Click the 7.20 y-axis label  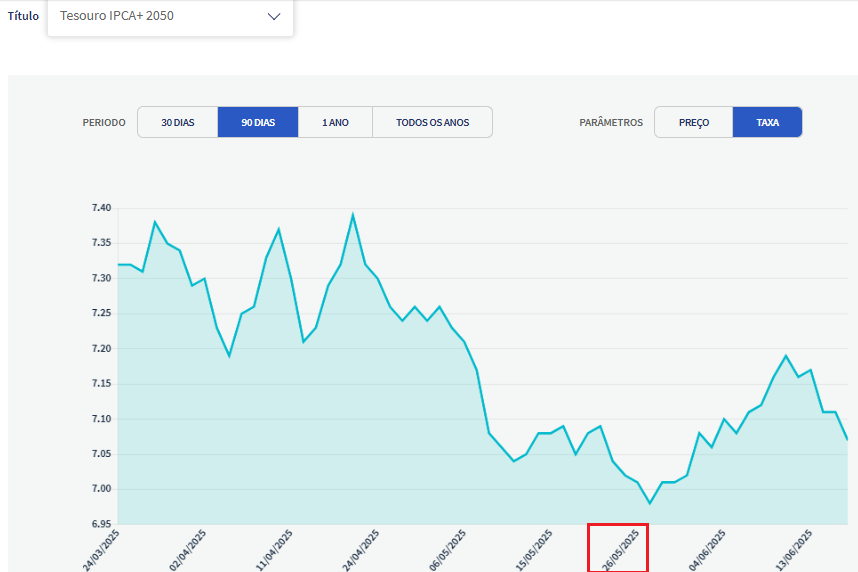coord(101,348)
